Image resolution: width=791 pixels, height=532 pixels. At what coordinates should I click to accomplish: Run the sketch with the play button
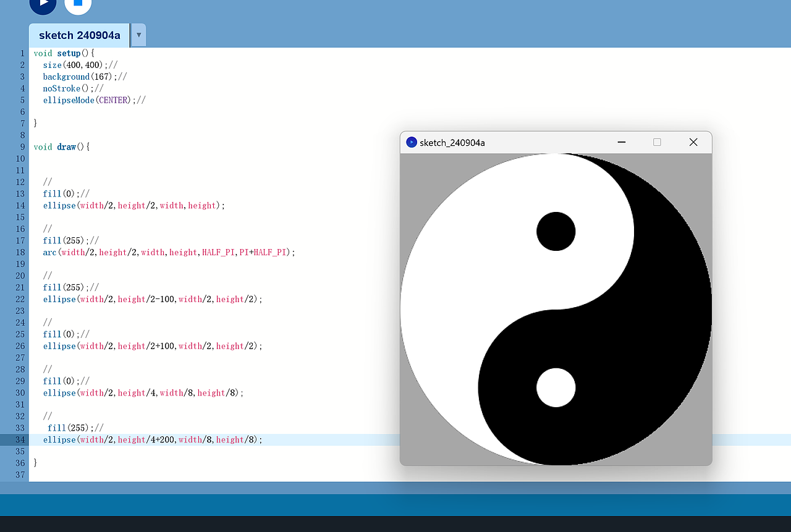tap(43, 3)
